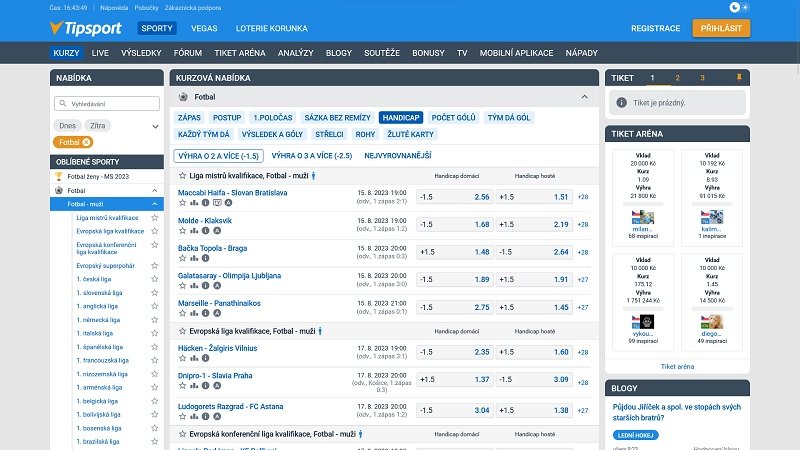Bet on Braga -1.5 at odds 2.64
The height and width of the screenshot is (450, 800).
point(534,252)
